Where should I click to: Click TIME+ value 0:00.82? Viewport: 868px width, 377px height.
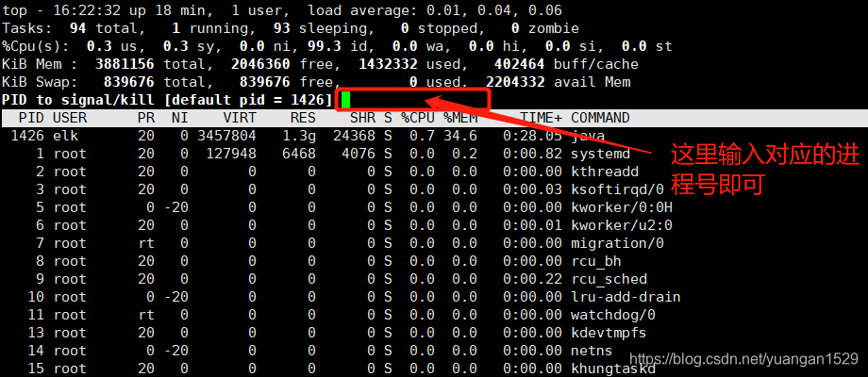532,154
